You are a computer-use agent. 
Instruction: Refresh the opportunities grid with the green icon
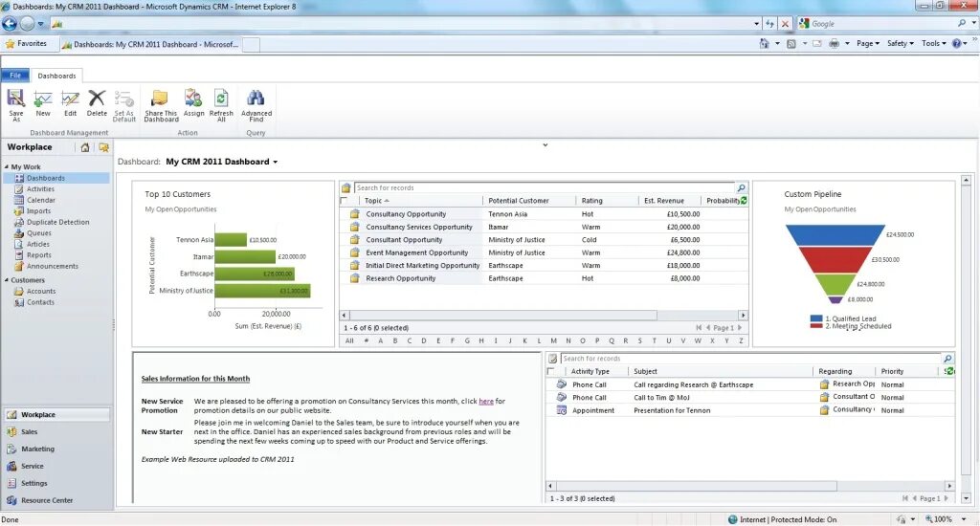click(744, 201)
